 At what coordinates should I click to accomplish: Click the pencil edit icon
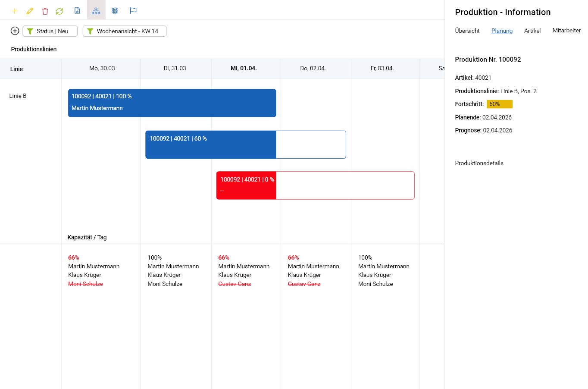[x=30, y=11]
